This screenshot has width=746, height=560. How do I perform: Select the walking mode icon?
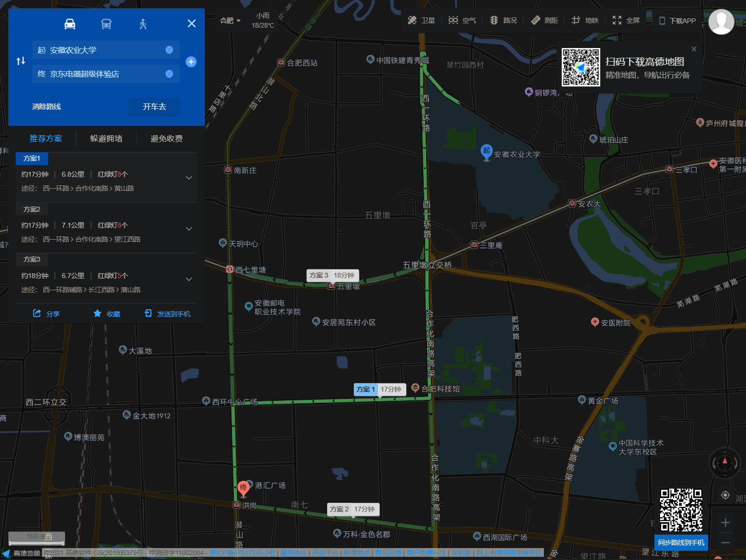click(x=143, y=24)
